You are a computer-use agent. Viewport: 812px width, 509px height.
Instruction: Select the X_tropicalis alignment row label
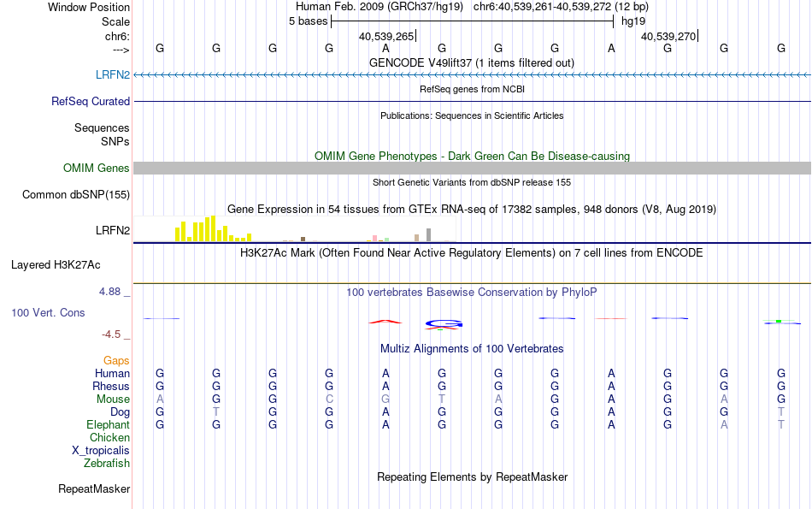click(101, 451)
